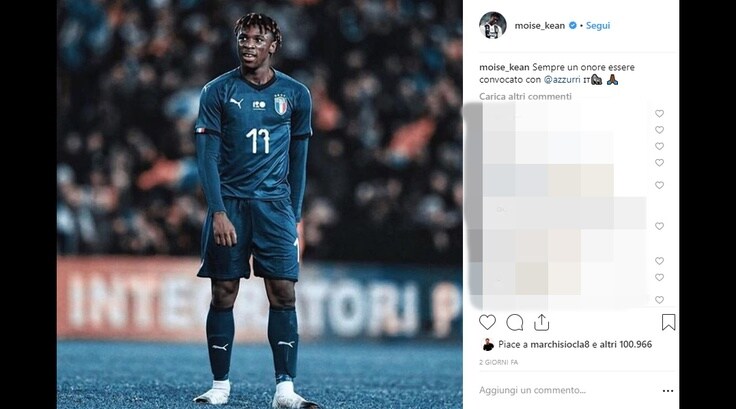736x409 pixels.
Task: Follow the account via Segui
Action: [598, 26]
